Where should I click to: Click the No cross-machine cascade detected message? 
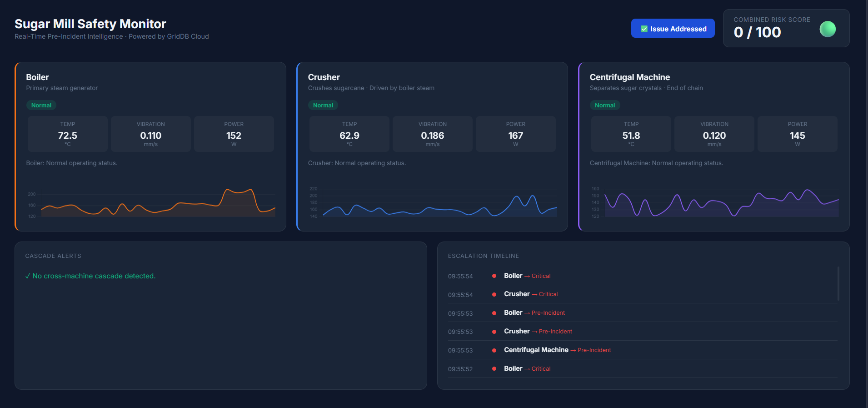pyautogui.click(x=90, y=276)
